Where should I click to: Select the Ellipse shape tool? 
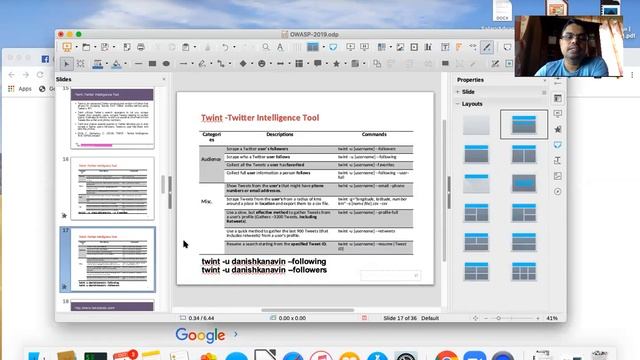coord(166,64)
